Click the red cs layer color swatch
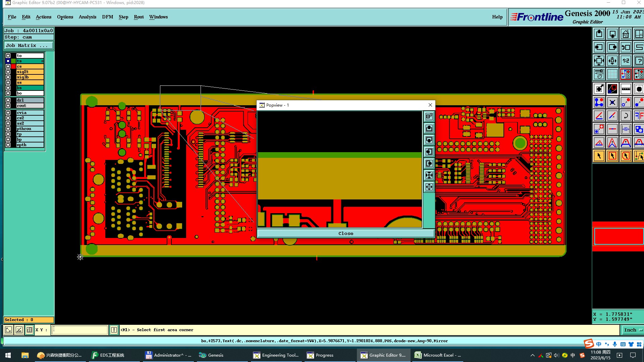 13,66
